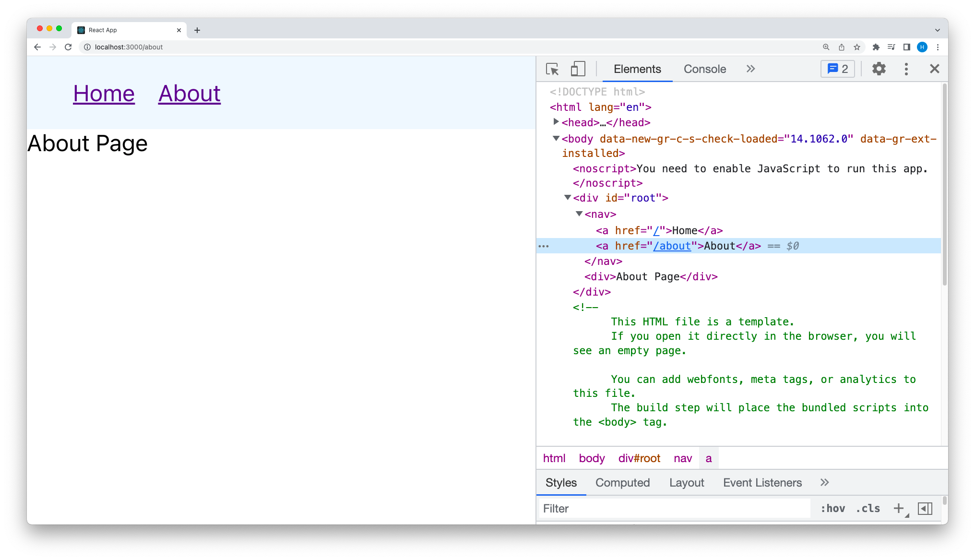This screenshot has width=975, height=560.
Task: Collapse the div id root node
Action: (x=568, y=198)
